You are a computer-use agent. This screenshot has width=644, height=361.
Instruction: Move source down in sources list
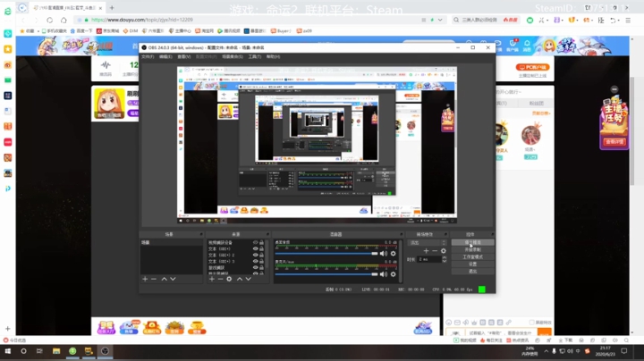(249, 279)
